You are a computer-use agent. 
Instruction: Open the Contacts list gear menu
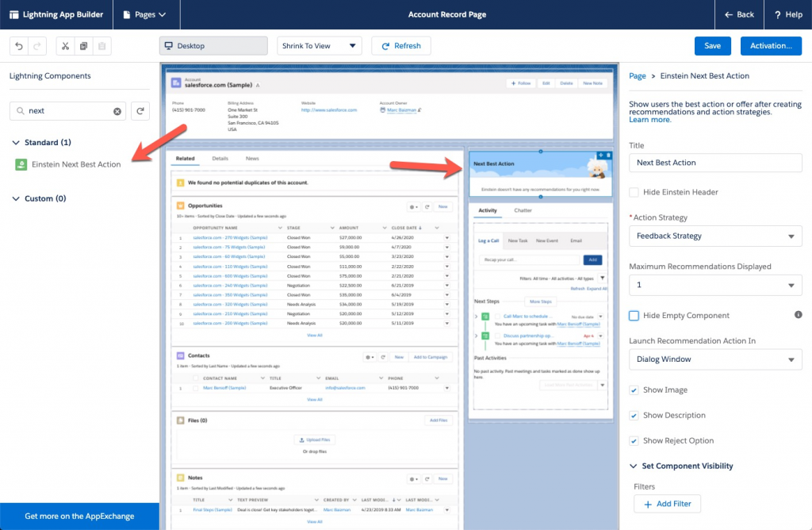click(370, 357)
